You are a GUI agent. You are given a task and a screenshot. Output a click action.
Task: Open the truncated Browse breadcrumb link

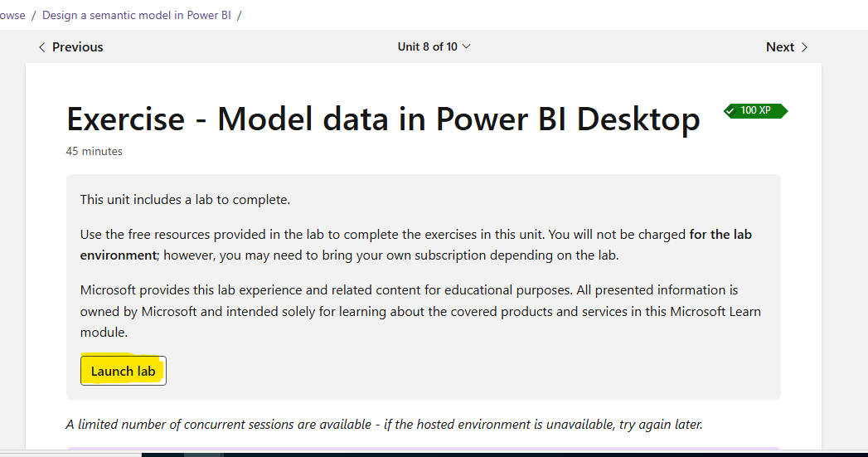coord(12,15)
